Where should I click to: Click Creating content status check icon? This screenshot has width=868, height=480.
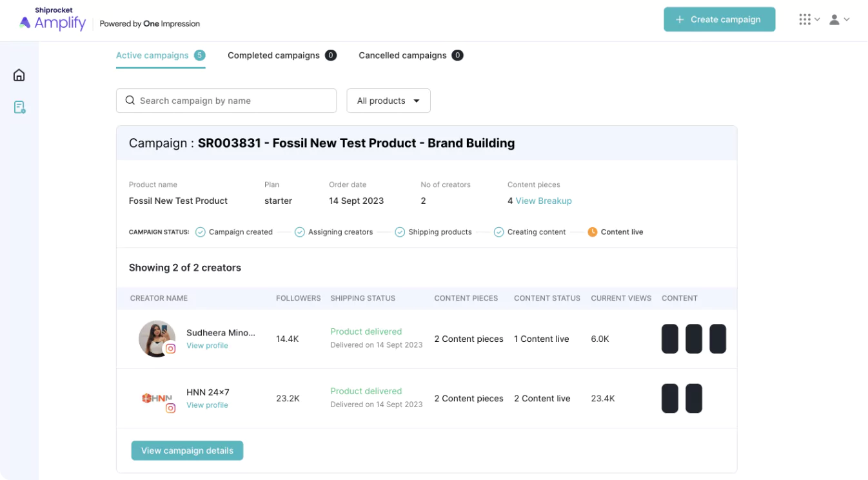[x=498, y=232]
